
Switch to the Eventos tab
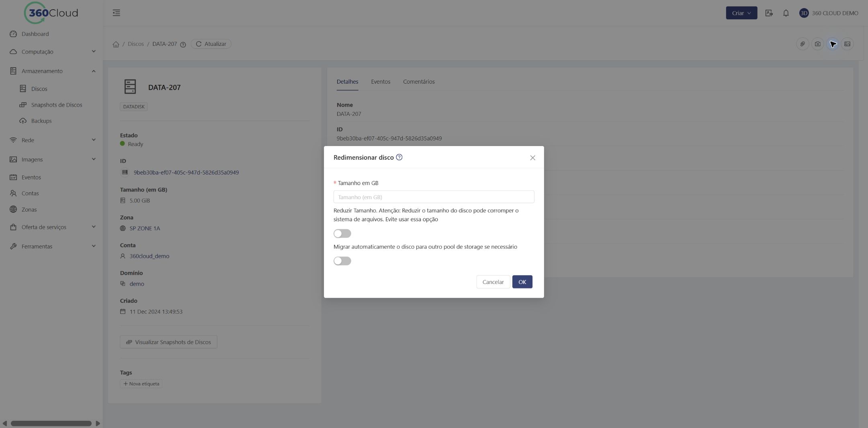(381, 82)
